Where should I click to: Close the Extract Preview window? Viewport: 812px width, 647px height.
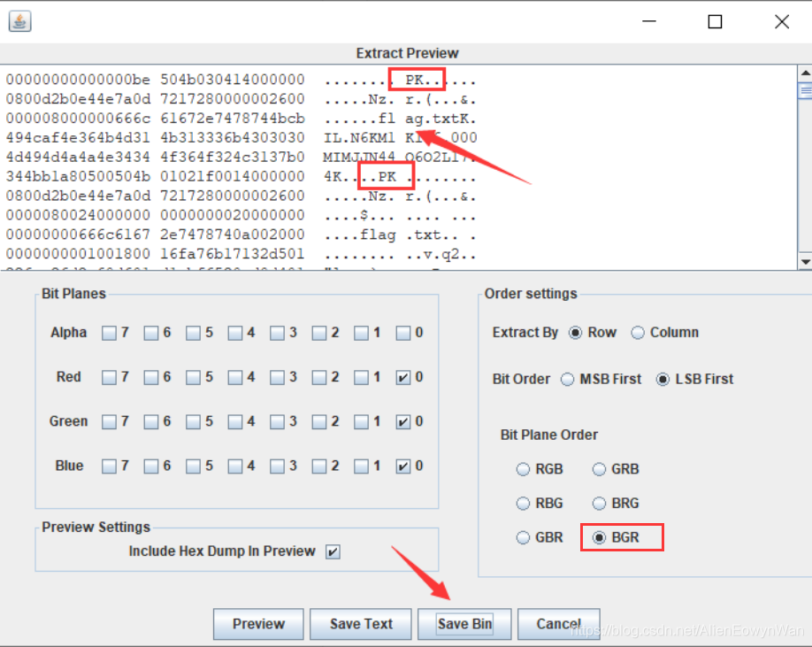(782, 21)
